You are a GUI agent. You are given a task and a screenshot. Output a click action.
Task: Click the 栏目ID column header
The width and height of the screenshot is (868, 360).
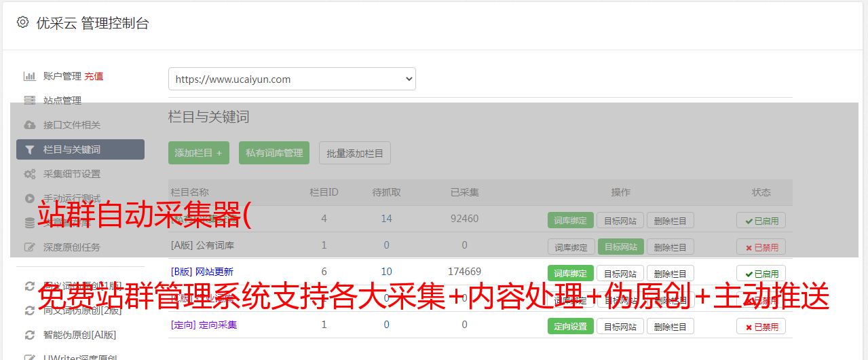324,192
